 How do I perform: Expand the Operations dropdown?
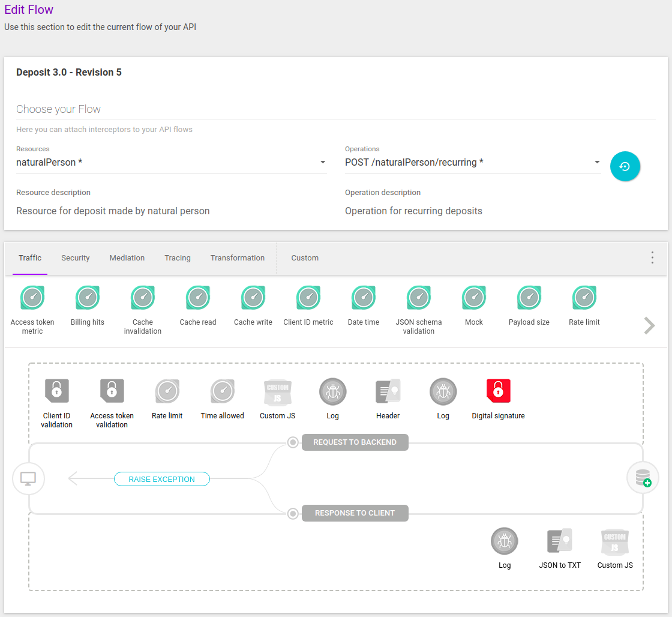pyautogui.click(x=473, y=162)
